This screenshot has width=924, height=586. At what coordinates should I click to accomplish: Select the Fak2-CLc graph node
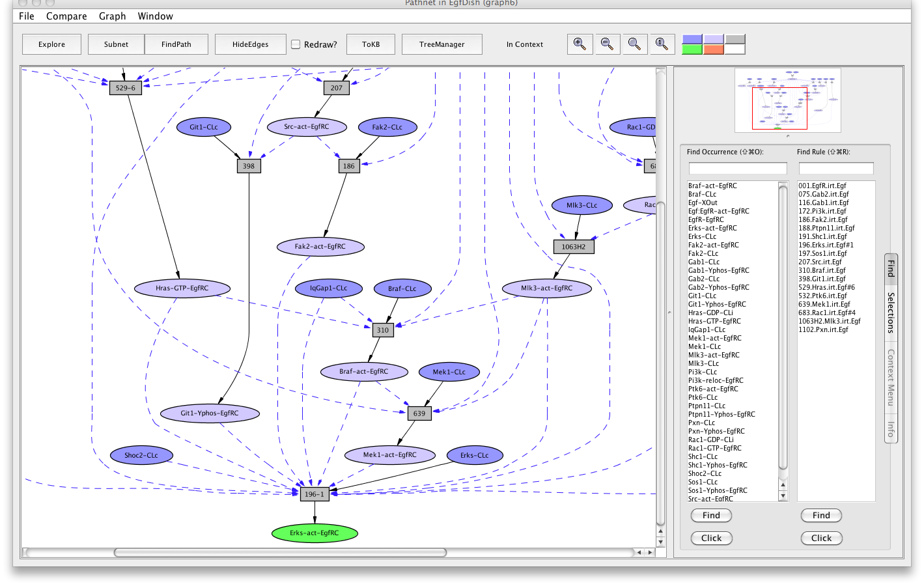pos(387,128)
